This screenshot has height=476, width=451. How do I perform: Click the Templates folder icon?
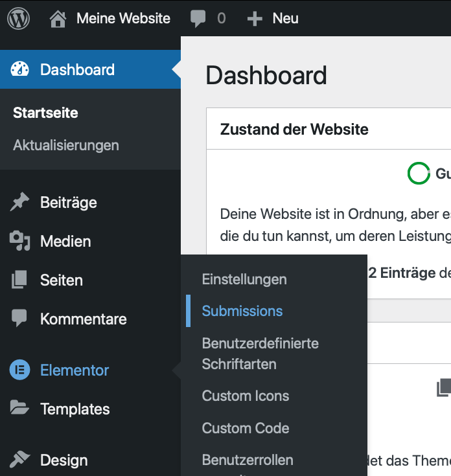pos(19,407)
